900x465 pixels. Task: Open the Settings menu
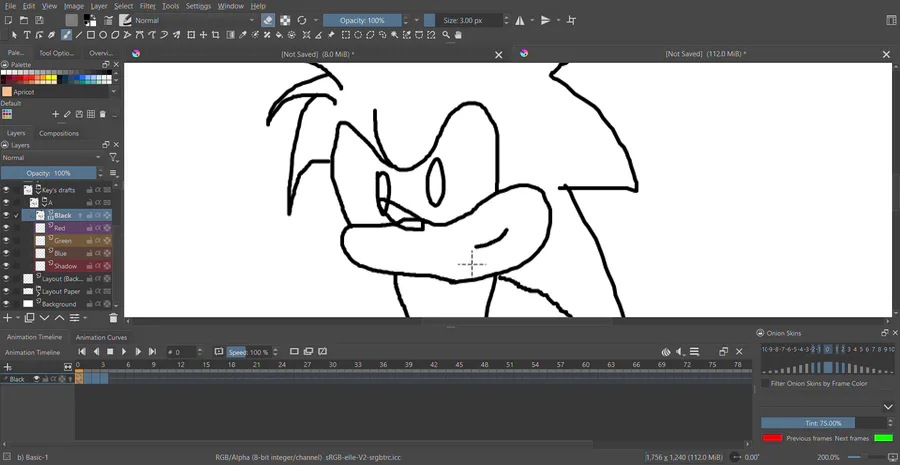(x=198, y=6)
